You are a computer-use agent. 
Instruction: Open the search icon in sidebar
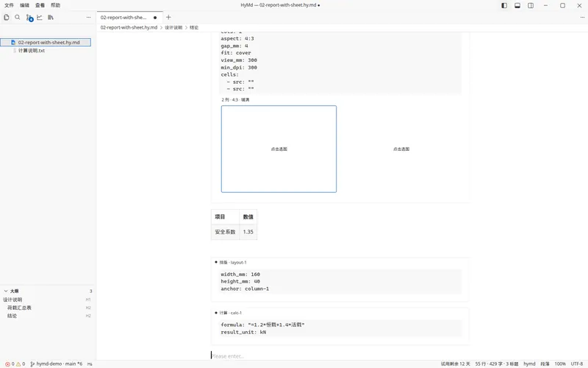[17, 17]
